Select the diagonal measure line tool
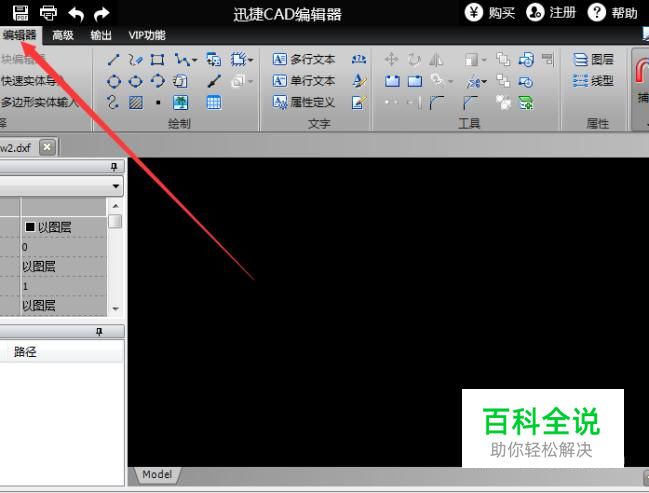649x493 pixels. (214, 81)
